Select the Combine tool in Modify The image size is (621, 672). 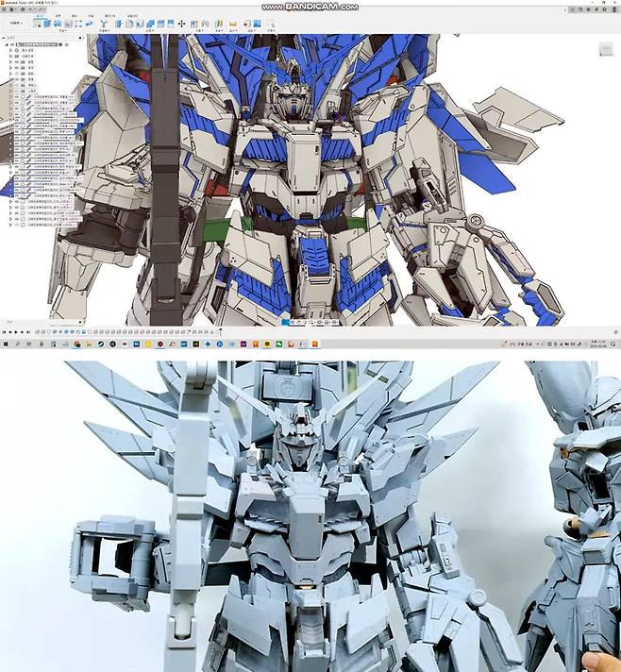click(150, 24)
